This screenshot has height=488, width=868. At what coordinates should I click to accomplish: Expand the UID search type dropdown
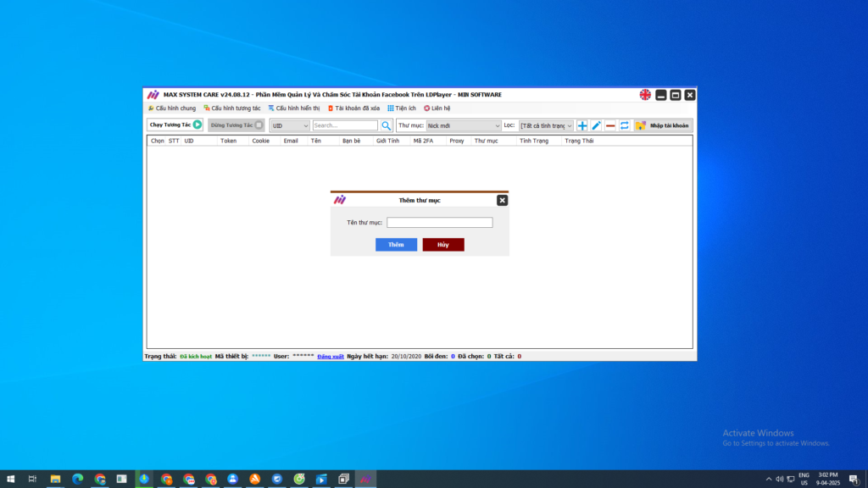pyautogui.click(x=290, y=125)
